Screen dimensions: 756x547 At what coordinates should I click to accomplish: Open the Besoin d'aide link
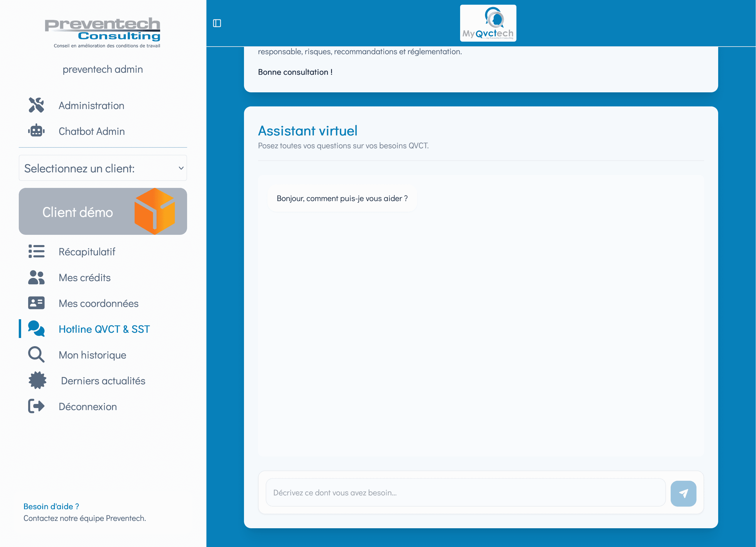point(51,506)
